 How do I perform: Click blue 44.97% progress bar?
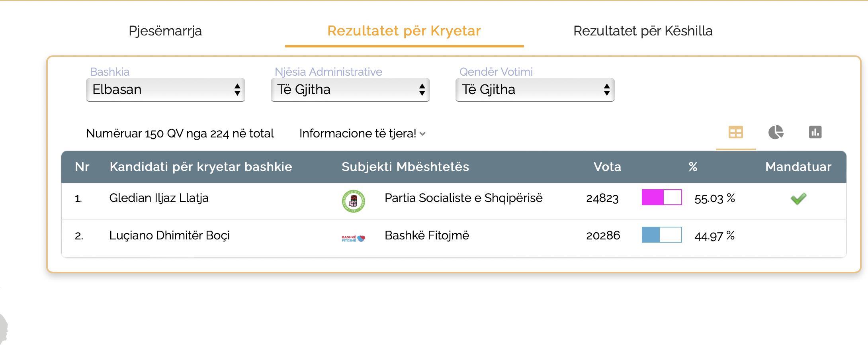(x=662, y=235)
